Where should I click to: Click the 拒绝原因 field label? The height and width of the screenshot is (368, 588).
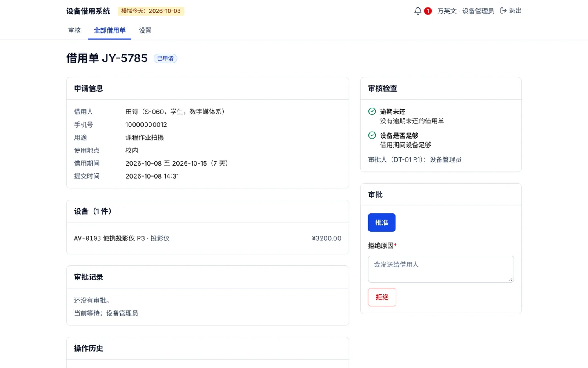pos(382,246)
